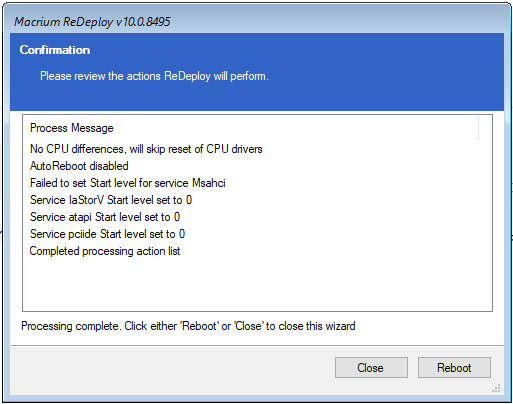Click 'Please review the actions' subtitle
The width and height of the screenshot is (513, 404).
[x=154, y=76]
